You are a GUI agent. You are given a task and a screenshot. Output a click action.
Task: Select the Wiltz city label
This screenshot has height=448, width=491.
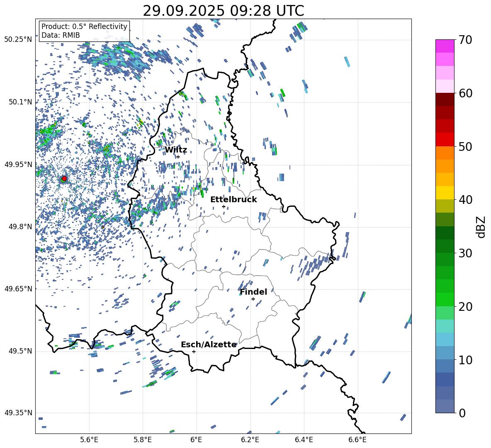click(x=176, y=150)
